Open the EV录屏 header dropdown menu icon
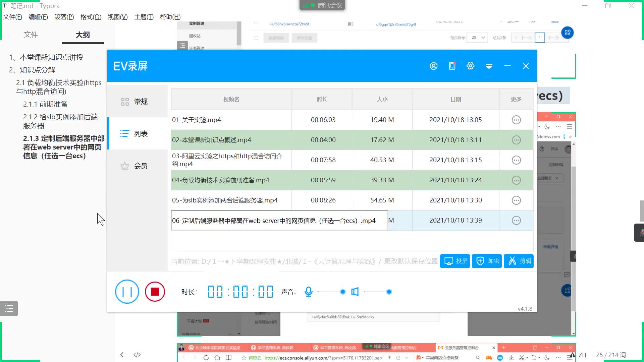Viewport: 644px width, 362px height. click(x=489, y=66)
